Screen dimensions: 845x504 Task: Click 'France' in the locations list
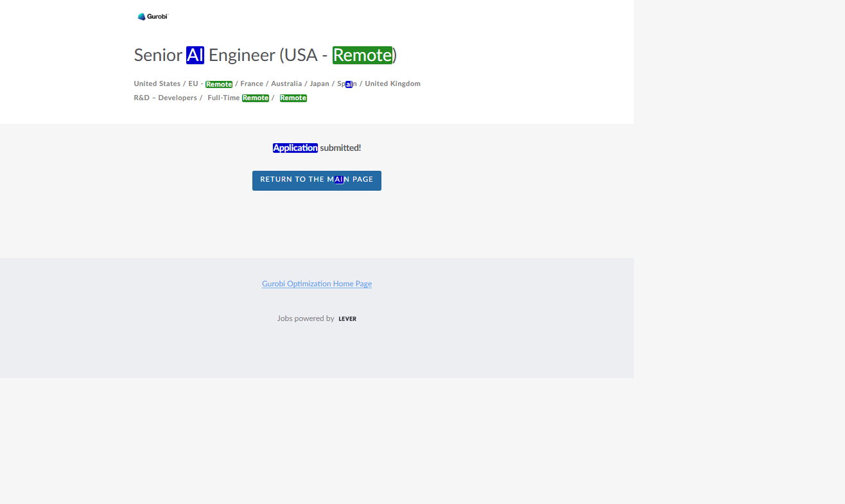point(252,84)
